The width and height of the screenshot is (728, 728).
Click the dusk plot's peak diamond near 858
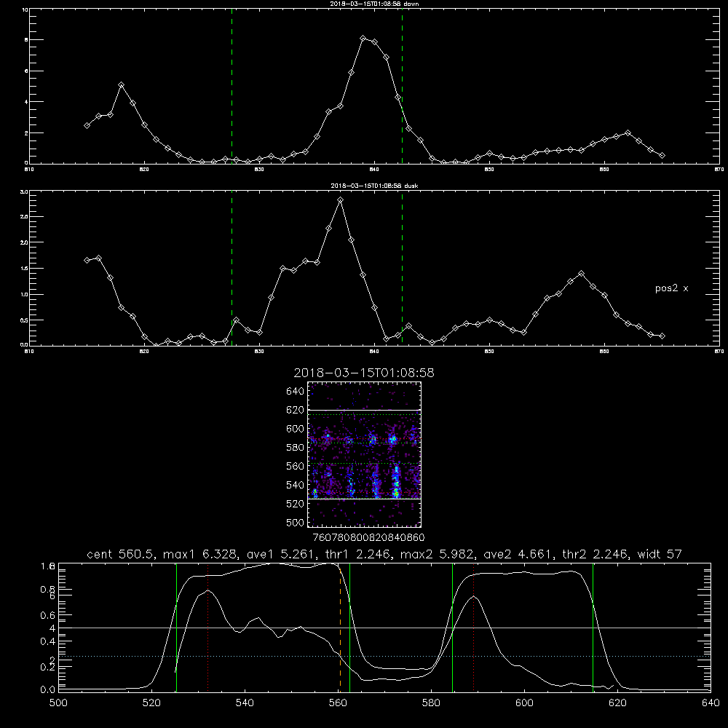coord(581,274)
